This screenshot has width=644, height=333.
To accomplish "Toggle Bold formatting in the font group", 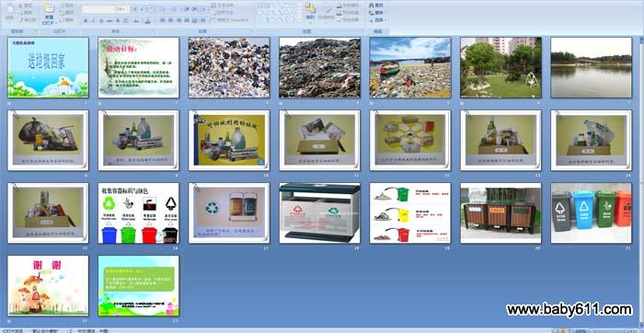I will coord(86,20).
